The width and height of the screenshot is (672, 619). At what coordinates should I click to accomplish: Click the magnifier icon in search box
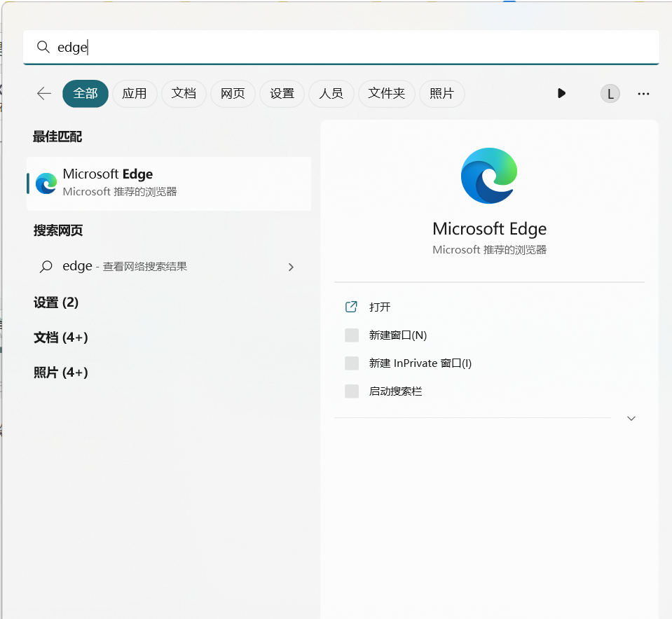pos(43,47)
